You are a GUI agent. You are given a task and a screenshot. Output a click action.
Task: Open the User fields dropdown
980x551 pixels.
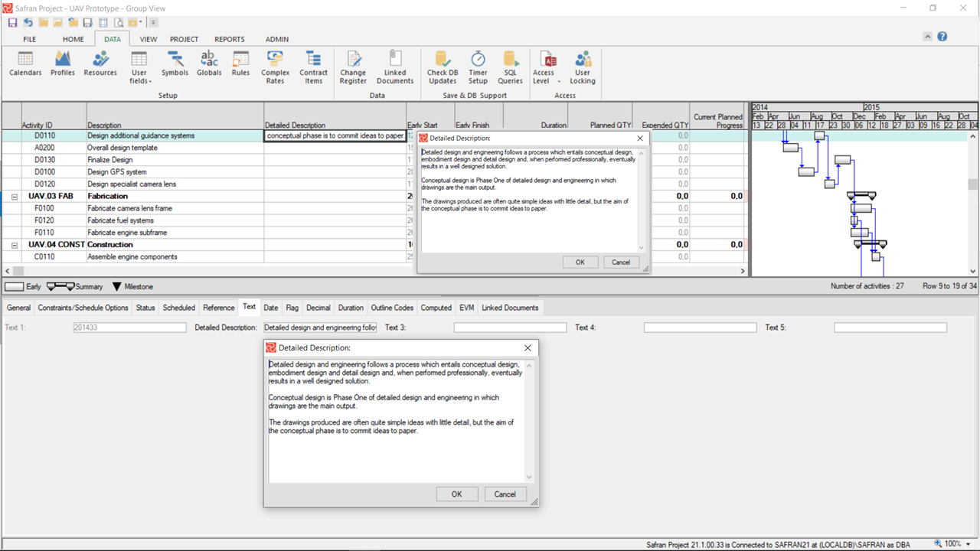(139, 68)
